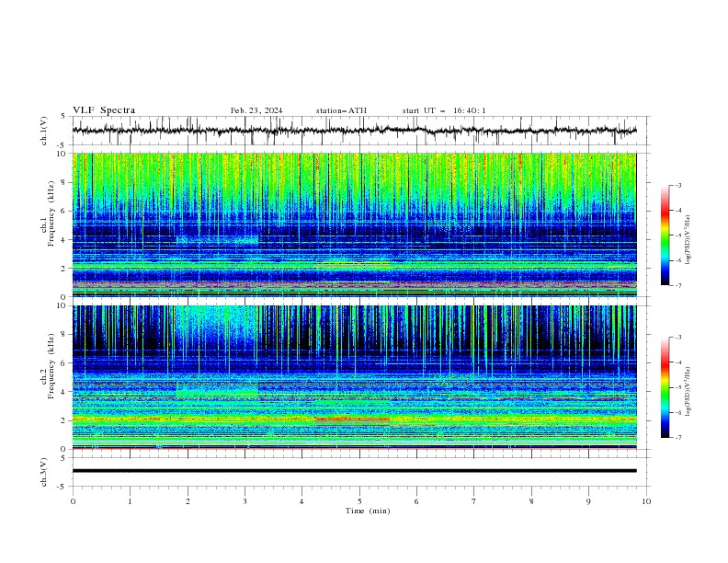Click the "-5" tick on lower color bar

(x=677, y=387)
